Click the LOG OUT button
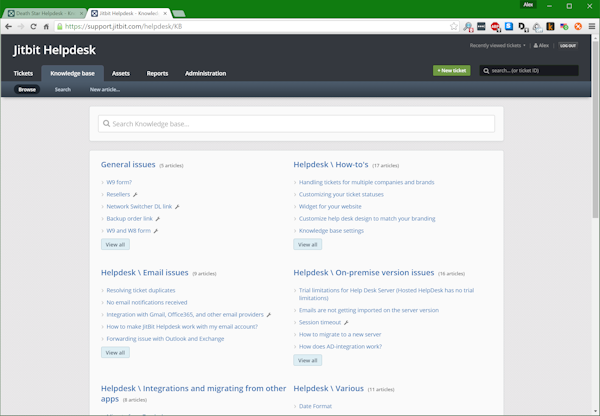Viewport: 600px width, 416px height. coord(568,45)
